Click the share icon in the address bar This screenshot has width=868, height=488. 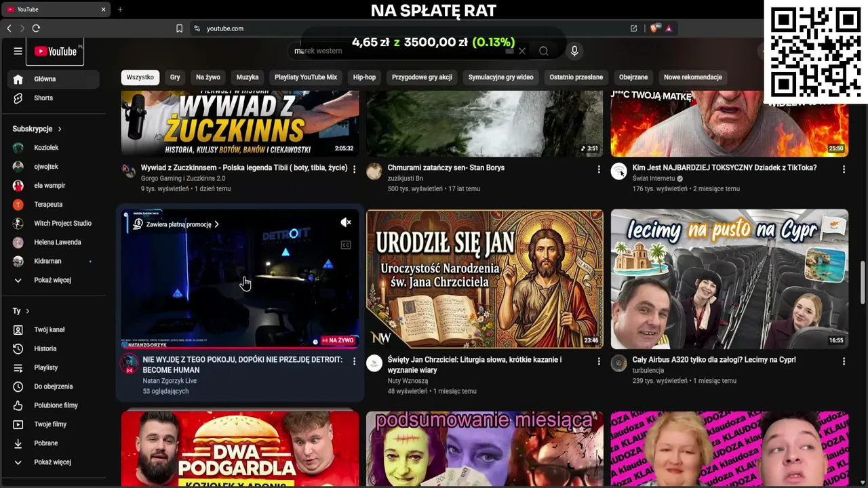tap(633, 28)
